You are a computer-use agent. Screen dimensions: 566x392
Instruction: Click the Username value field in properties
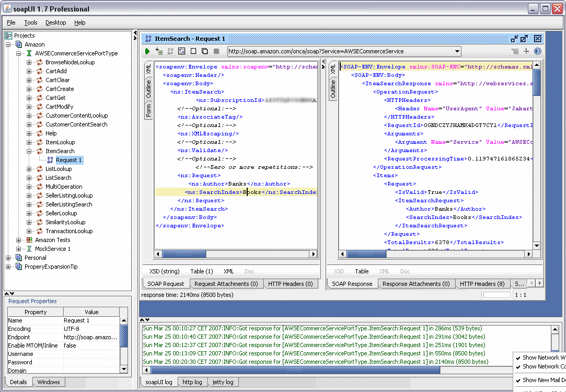91,354
